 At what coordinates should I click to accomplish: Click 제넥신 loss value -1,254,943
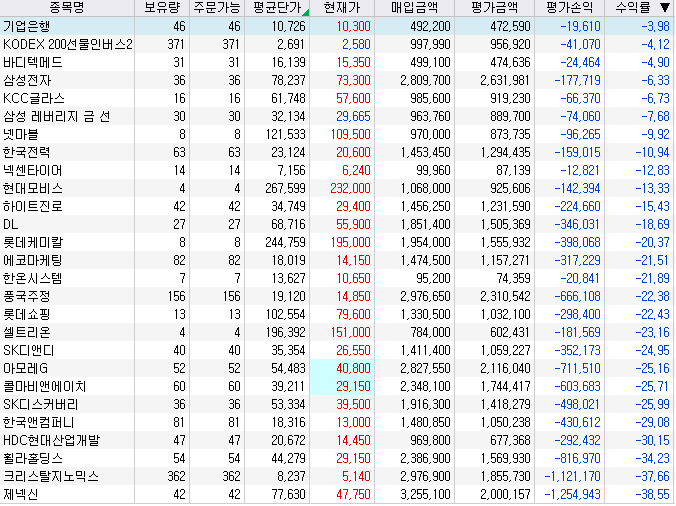coord(572,494)
